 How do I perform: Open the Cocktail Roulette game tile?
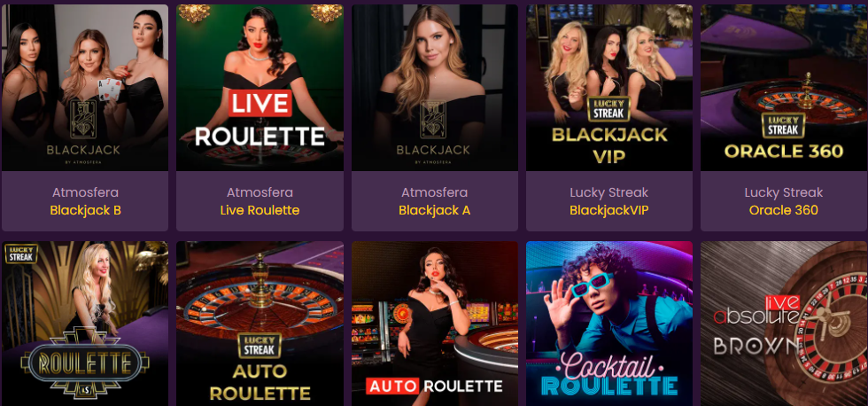click(x=609, y=324)
